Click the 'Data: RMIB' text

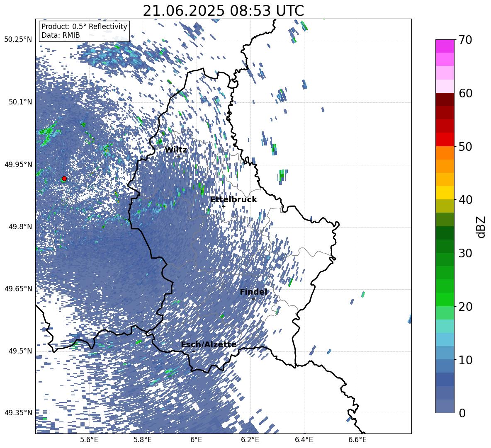pyautogui.click(x=61, y=35)
